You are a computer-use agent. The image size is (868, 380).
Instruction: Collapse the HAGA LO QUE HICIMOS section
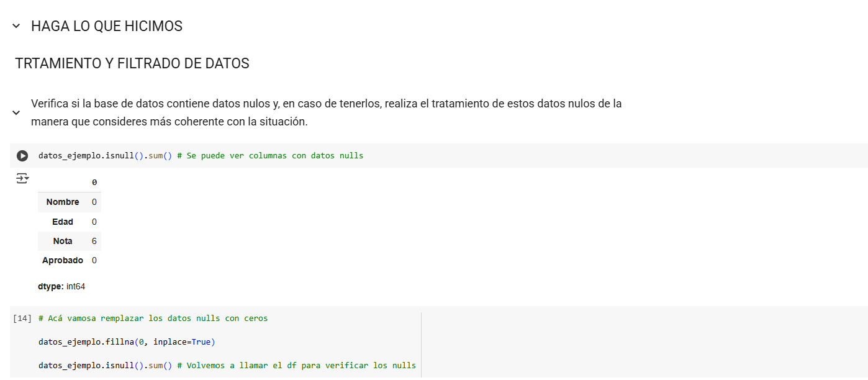tap(16, 26)
